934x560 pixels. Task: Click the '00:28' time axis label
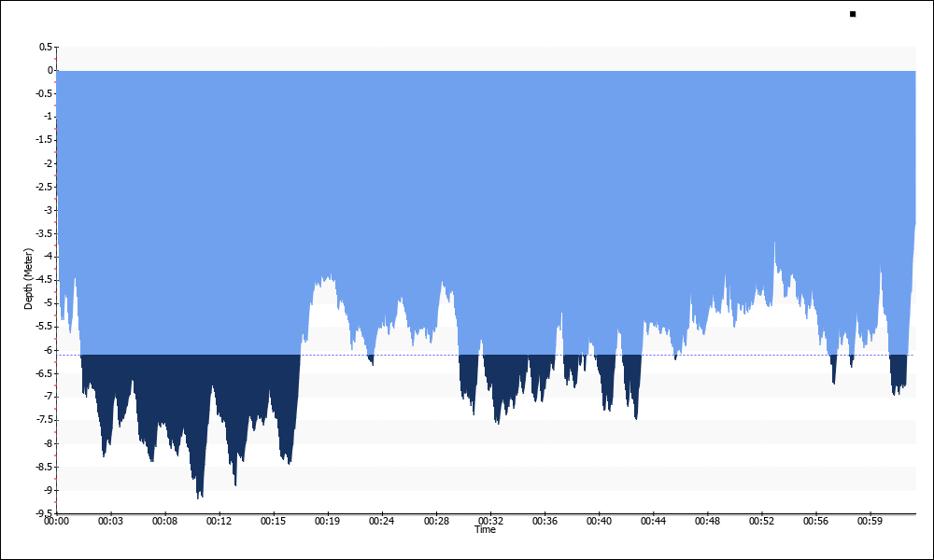pyautogui.click(x=436, y=522)
